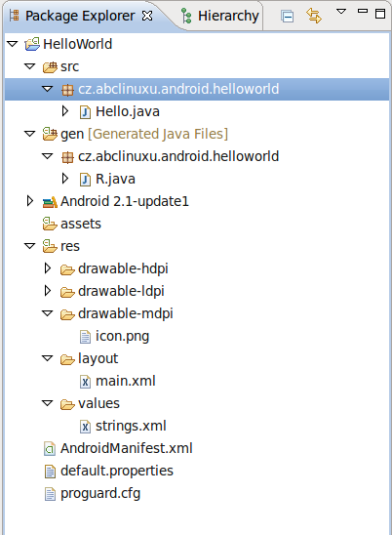Screen dimensions: 392x535
Task: Expand the drawable-hdpi folder
Action: pyautogui.click(x=47, y=268)
